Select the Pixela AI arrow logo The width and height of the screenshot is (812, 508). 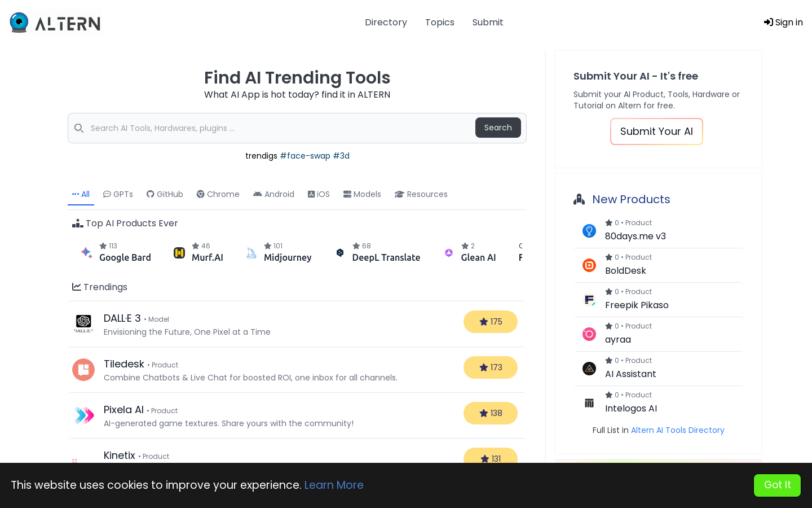[83, 415]
